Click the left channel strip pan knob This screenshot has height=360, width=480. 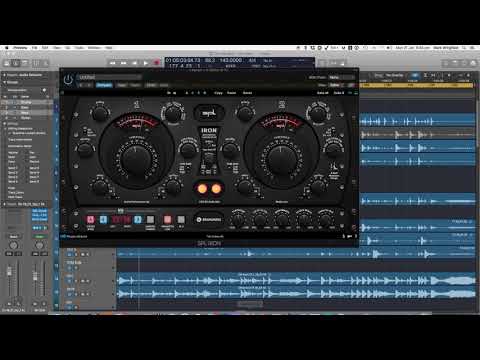[x=13, y=245]
